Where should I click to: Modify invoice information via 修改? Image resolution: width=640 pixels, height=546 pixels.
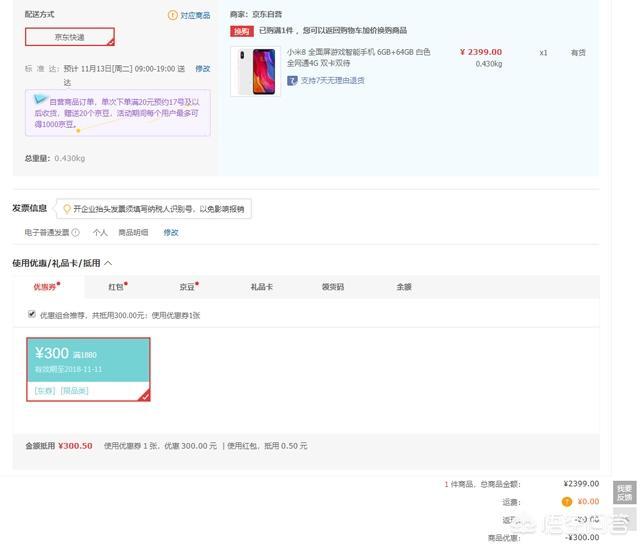pyautogui.click(x=171, y=233)
